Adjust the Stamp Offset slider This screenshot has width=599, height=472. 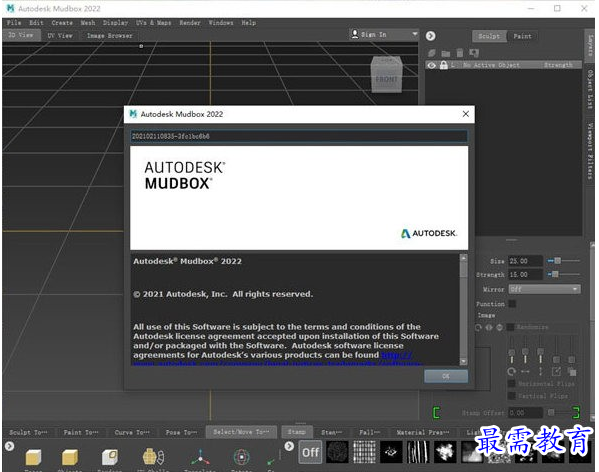[x=551, y=412]
